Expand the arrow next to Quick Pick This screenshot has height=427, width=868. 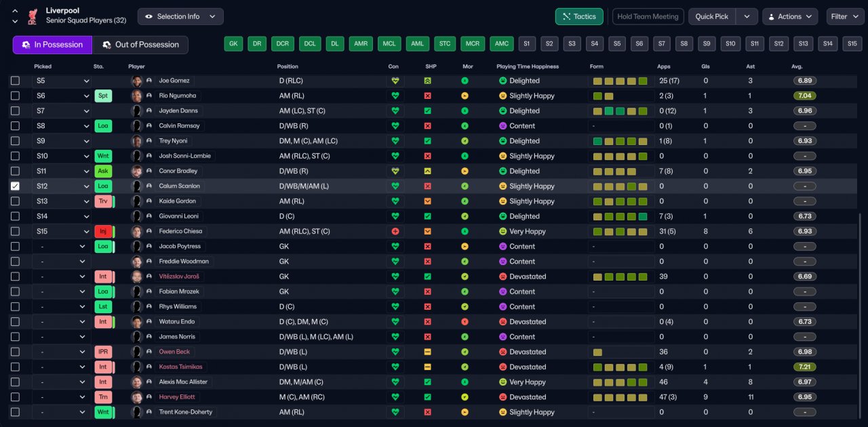747,16
